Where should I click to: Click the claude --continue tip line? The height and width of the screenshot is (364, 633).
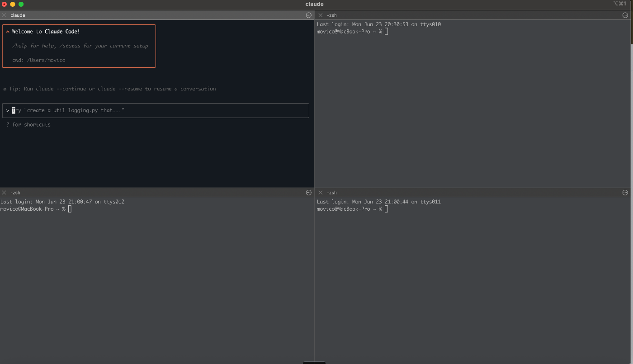109,89
